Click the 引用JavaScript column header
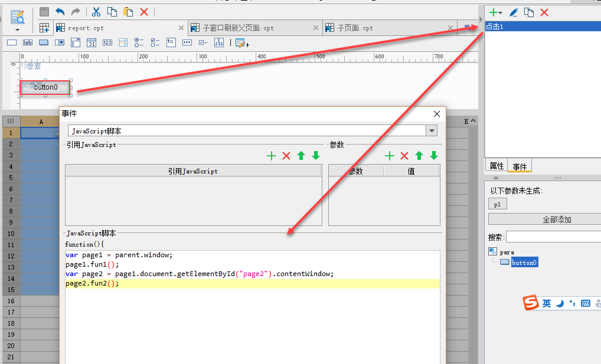This screenshot has height=364, width=601. pos(193,171)
